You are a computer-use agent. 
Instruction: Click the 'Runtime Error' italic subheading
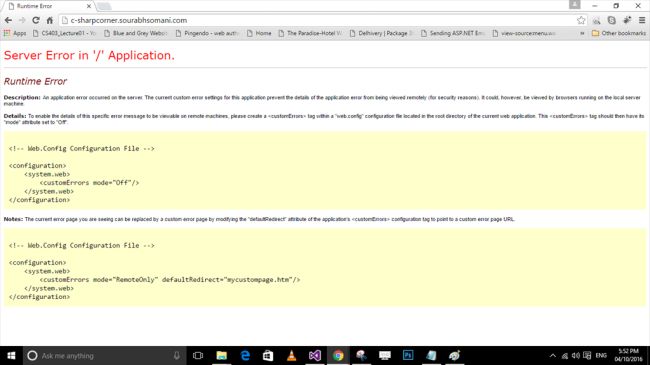pyautogui.click(x=35, y=81)
